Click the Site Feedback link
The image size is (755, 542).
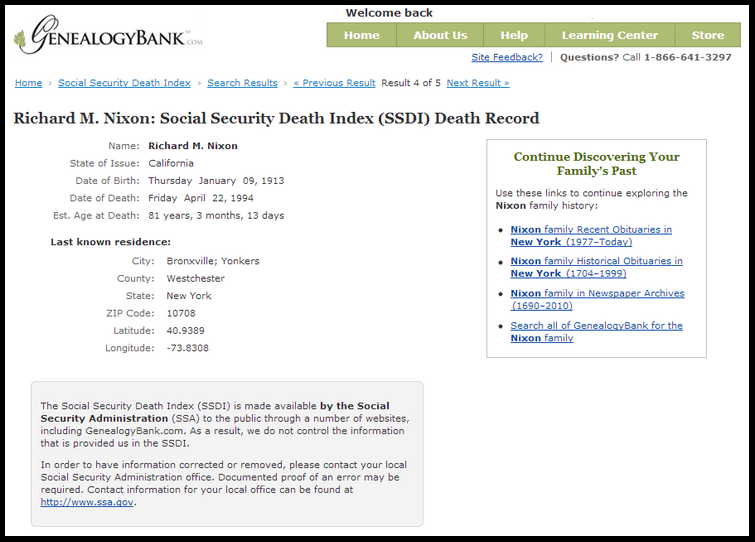pos(507,57)
